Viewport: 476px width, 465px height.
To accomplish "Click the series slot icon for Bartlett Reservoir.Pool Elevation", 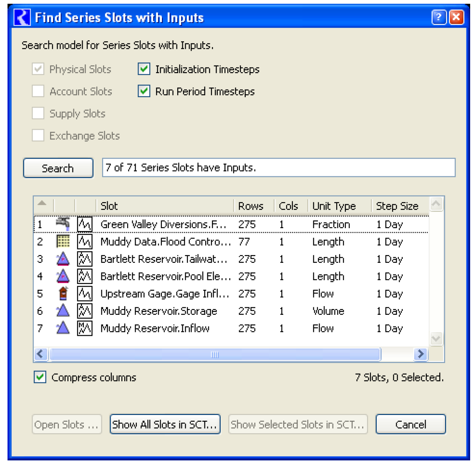I will click(x=85, y=276).
